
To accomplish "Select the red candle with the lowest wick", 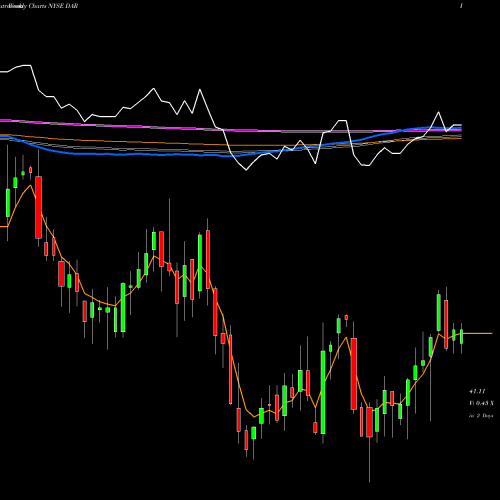I will 369,422.
